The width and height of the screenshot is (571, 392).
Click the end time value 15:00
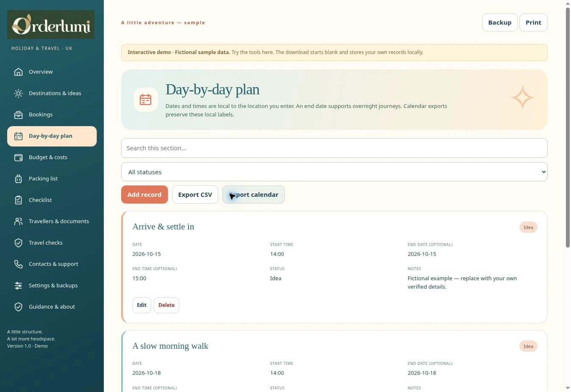139,279
